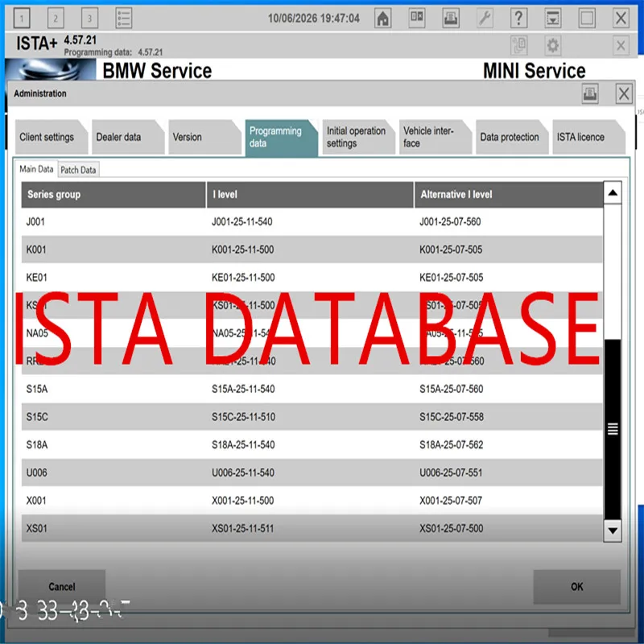
Task: Switch to Client settings tab
Action: pos(51,137)
